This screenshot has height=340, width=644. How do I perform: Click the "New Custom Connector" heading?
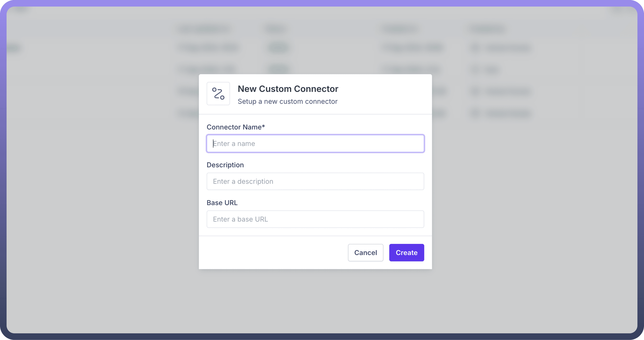(x=288, y=89)
